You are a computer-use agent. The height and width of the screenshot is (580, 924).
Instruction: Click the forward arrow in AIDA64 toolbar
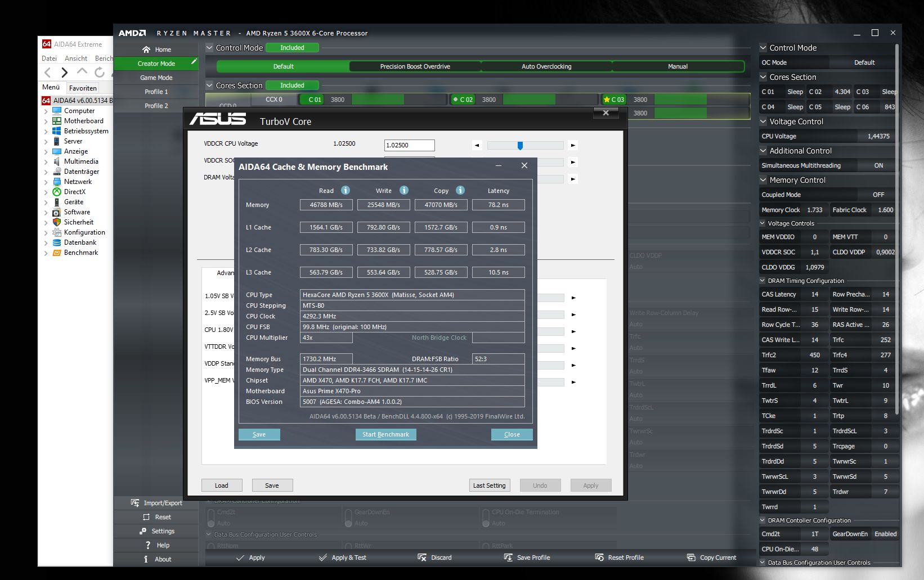[65, 72]
